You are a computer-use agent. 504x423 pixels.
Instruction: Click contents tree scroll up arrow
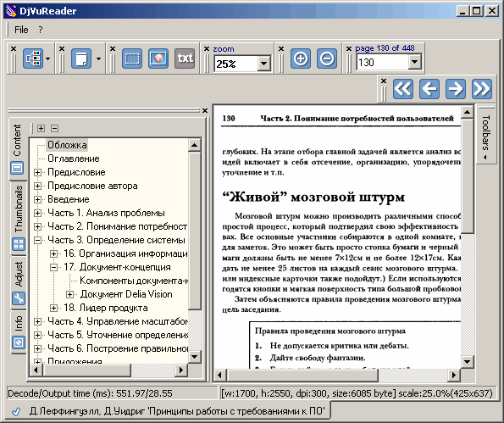click(x=194, y=145)
